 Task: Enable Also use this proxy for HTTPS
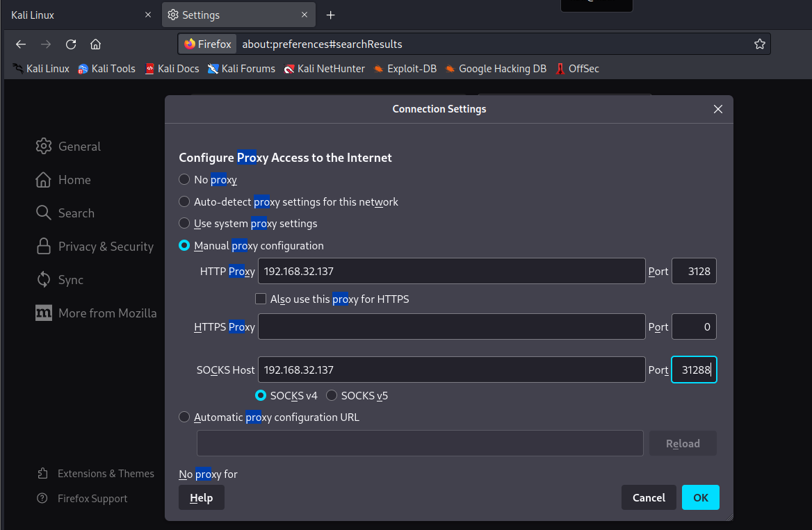click(x=261, y=299)
